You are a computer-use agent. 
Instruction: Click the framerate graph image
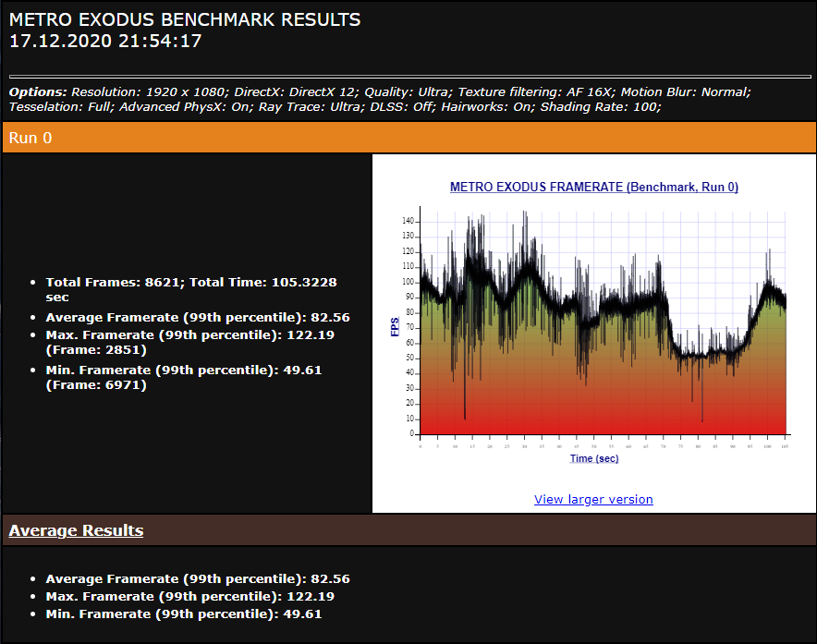click(594, 323)
